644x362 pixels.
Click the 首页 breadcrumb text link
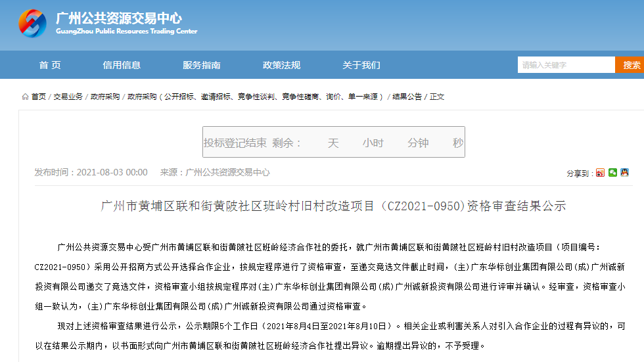pos(39,97)
